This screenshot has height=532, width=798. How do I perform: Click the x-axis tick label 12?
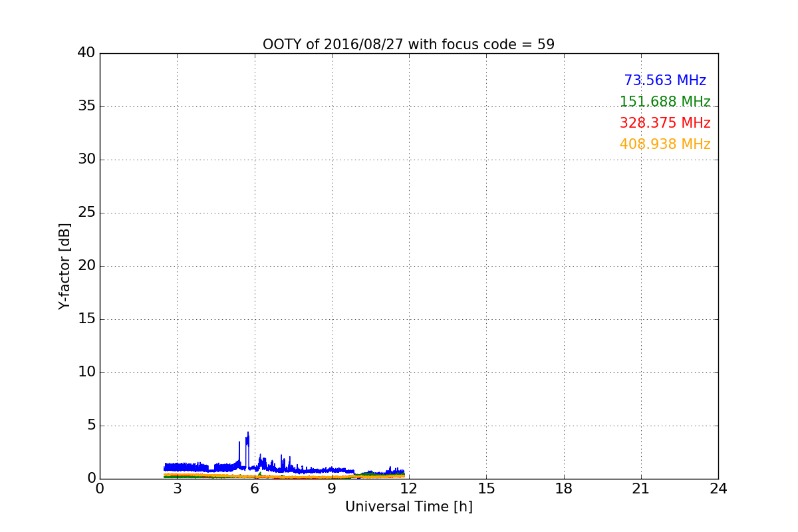(409, 489)
